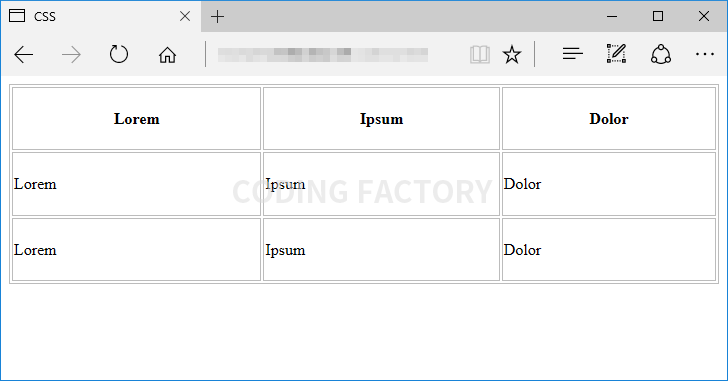Refresh the current page
Viewport: 728px width, 381px height.
[x=119, y=54]
